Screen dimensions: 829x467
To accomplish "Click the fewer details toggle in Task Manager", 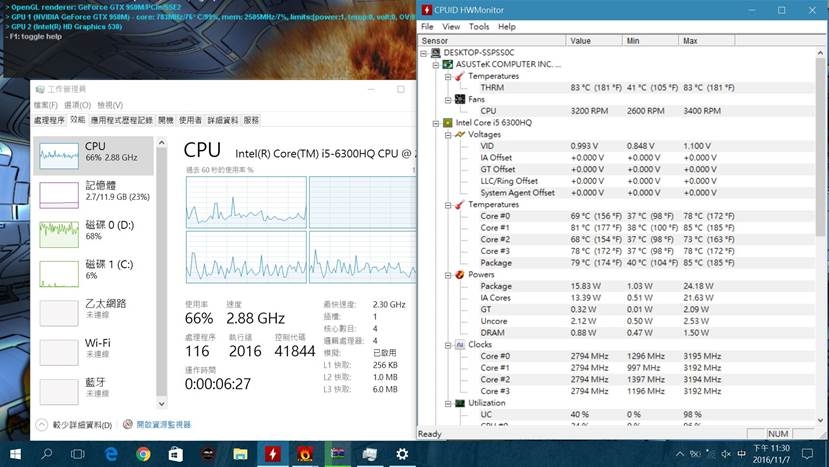I will 75,425.
